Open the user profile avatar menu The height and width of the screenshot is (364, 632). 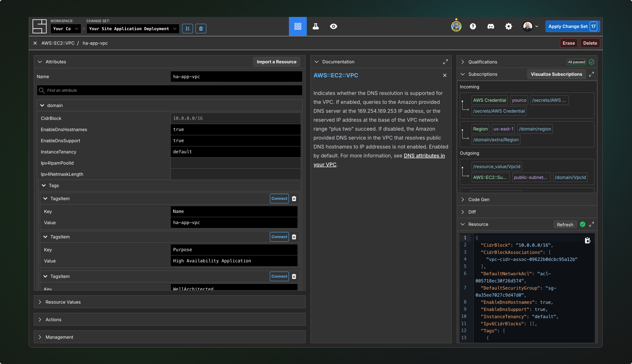(530, 26)
